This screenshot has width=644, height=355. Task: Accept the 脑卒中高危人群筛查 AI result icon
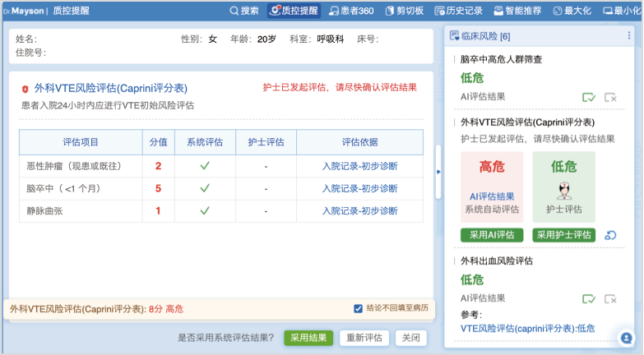pyautogui.click(x=589, y=97)
